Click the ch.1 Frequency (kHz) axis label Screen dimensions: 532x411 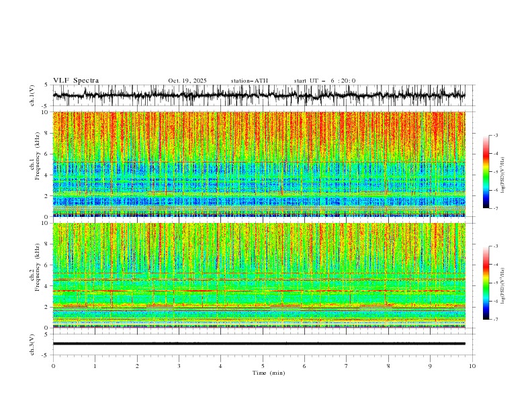pos(35,156)
